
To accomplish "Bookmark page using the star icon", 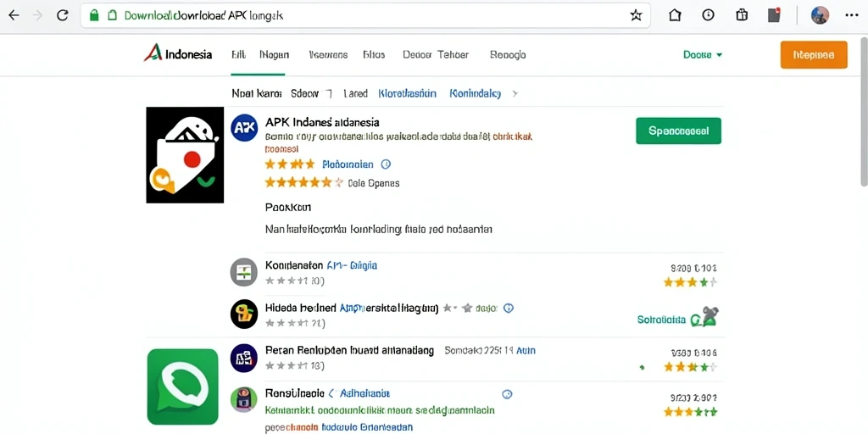I will click(636, 15).
